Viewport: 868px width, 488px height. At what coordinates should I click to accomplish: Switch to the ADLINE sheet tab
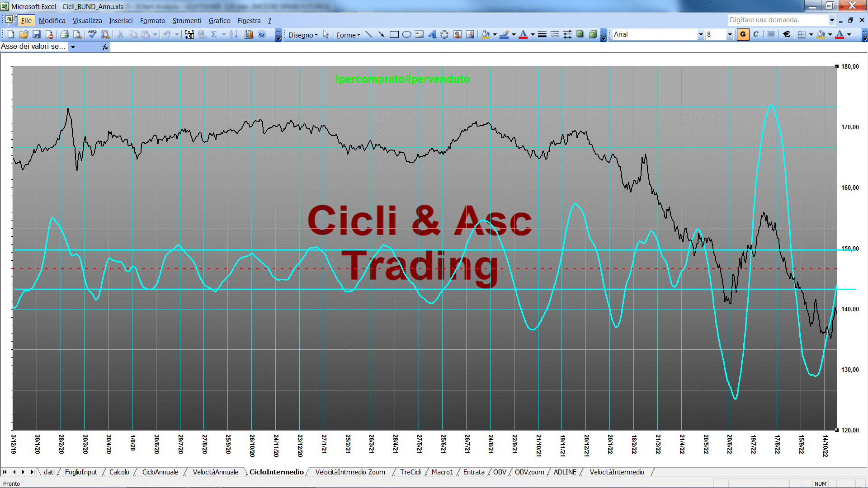(565, 472)
